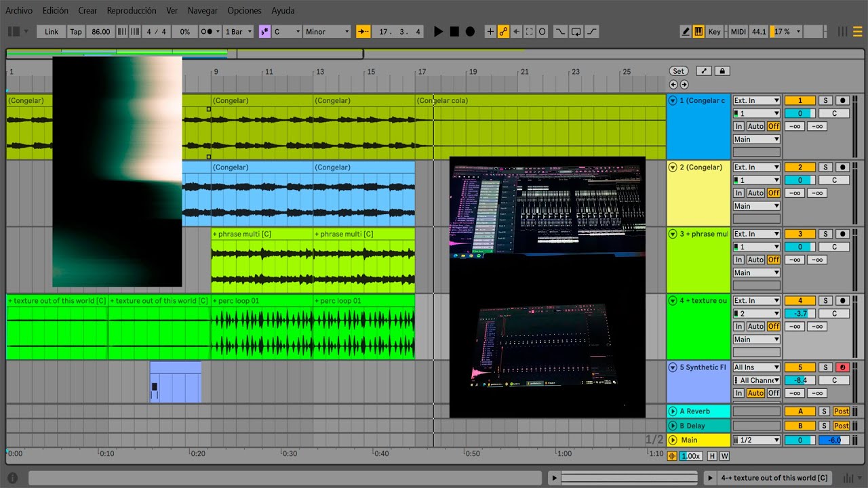Screen dimensions: 868x488
Task: Click the orange waveform optimize icon near 1.00x
Action: (673, 456)
